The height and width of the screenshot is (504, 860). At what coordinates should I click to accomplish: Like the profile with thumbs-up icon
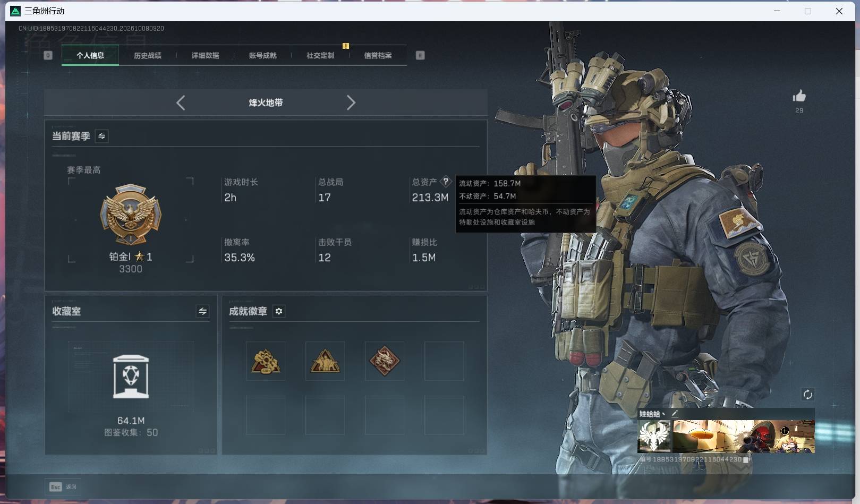799,96
